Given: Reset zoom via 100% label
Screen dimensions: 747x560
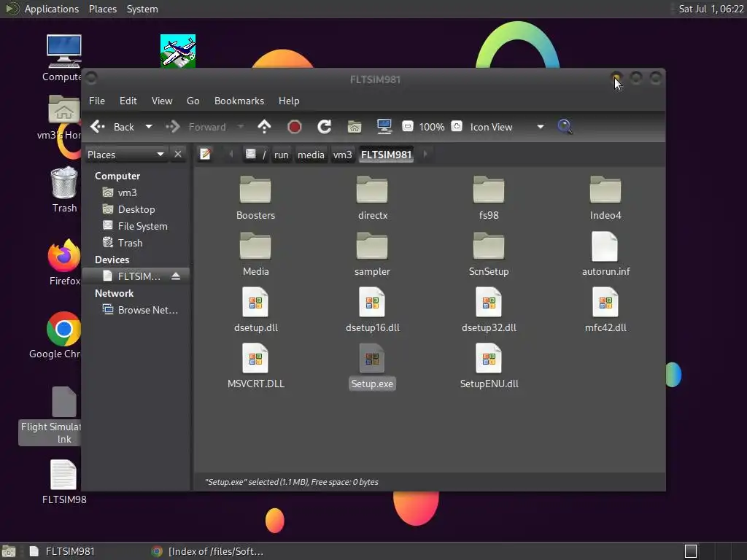Looking at the screenshot, I should (x=432, y=127).
